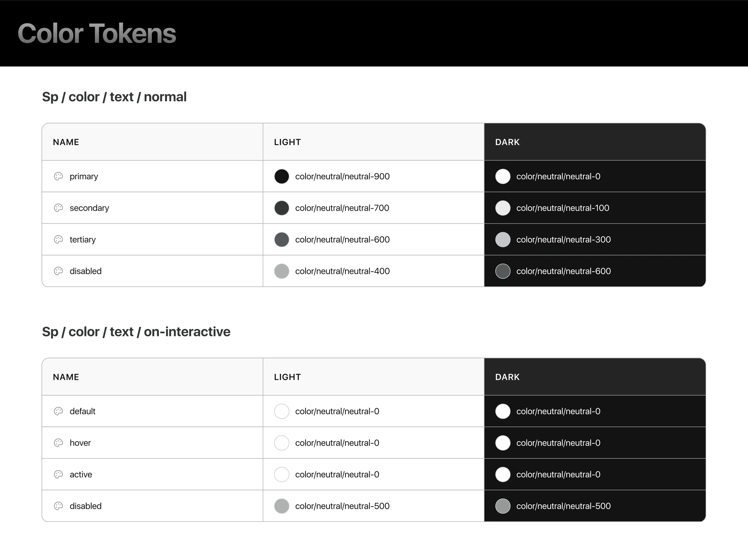Viewport: 748px width, 560px height.
Task: Select the neutral-700 light swatch for secondary
Action: click(282, 208)
